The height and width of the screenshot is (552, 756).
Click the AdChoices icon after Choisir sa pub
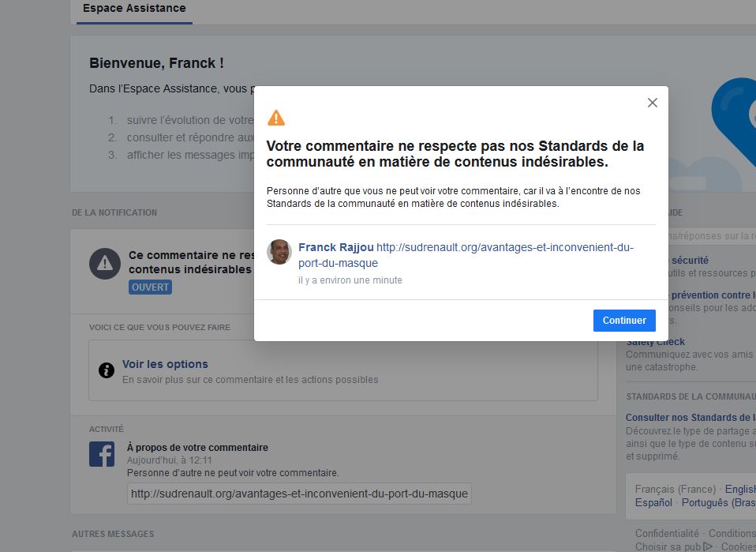tap(707, 546)
